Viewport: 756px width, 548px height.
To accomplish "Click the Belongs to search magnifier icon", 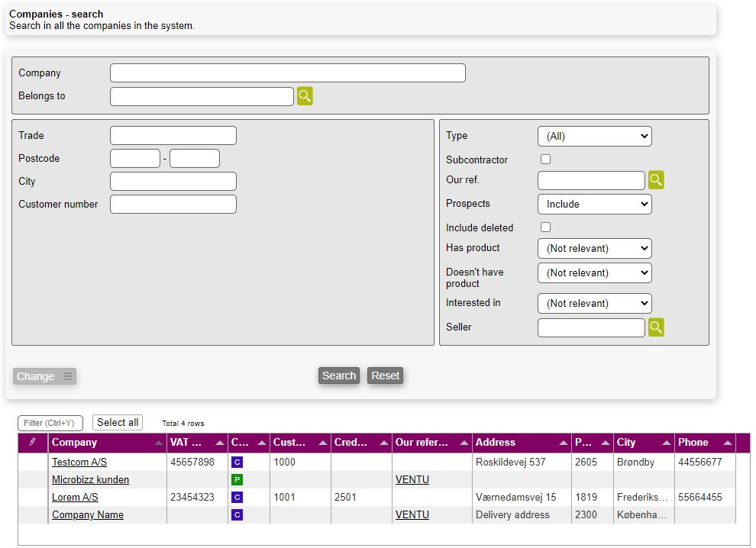I will coord(305,96).
